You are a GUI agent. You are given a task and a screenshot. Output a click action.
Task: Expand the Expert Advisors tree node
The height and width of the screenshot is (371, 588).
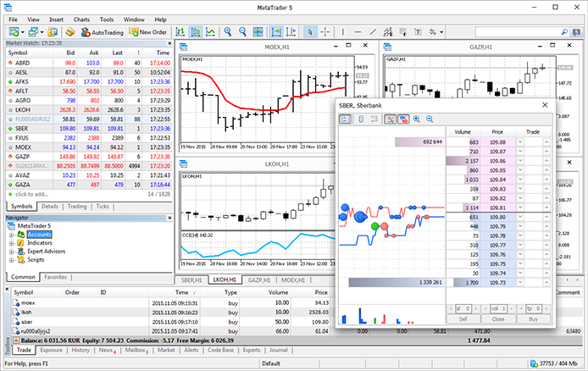(11, 252)
